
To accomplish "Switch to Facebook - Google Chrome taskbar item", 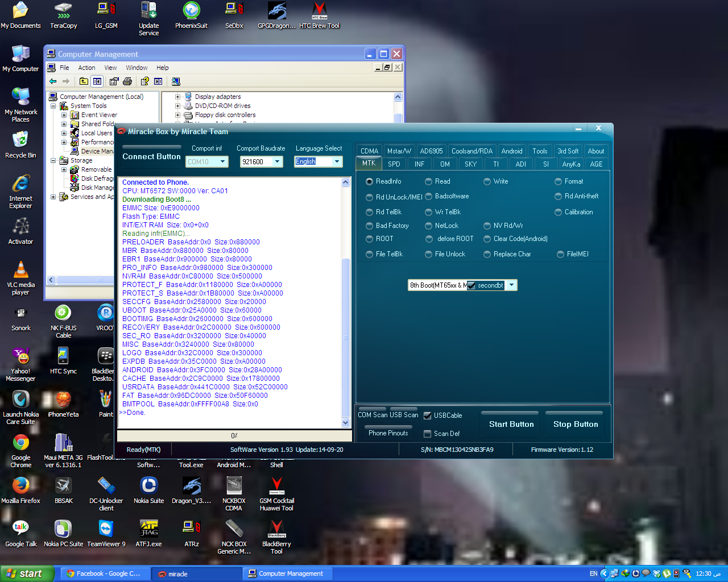I will (x=106, y=573).
